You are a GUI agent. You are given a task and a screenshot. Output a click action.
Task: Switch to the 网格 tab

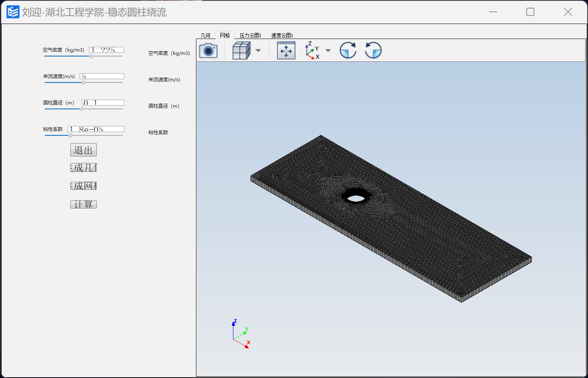[x=225, y=35]
